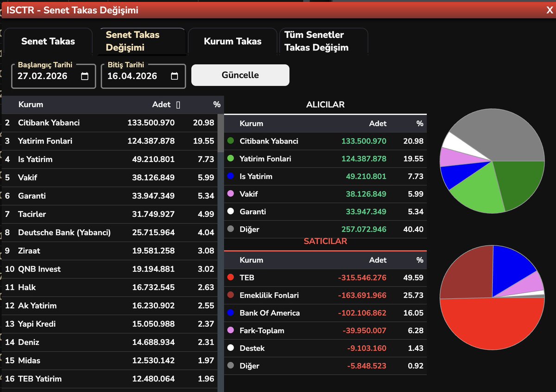Image resolution: width=556 pixels, height=392 pixels.
Task: Click the blue Bank Of America legend dot
Action: (230, 313)
